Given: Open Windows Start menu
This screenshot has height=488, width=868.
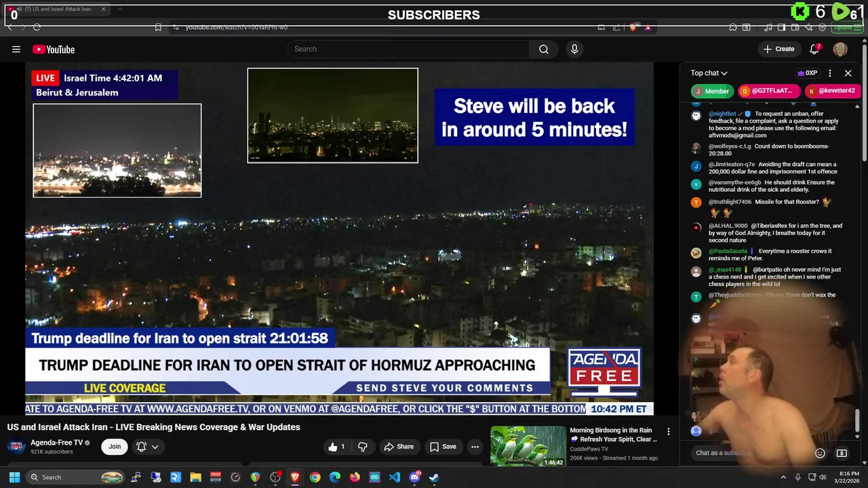Looking at the screenshot, I should (x=14, y=477).
